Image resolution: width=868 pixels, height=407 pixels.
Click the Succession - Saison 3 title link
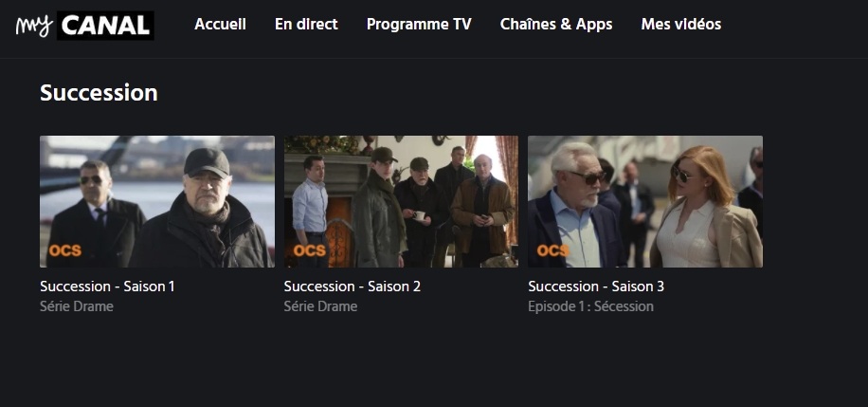(x=596, y=287)
